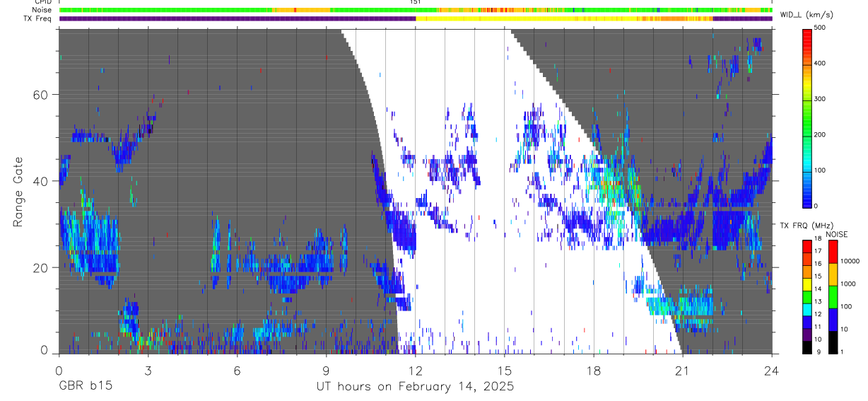The width and height of the screenshot is (868, 401).
Task: Click the '10000' label on the NOISE legend
Action: tap(851, 261)
